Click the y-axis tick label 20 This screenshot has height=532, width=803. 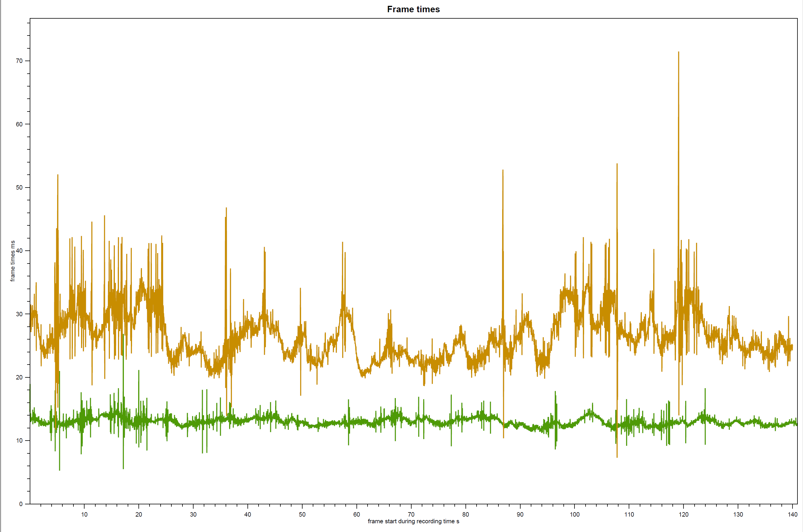pos(19,377)
